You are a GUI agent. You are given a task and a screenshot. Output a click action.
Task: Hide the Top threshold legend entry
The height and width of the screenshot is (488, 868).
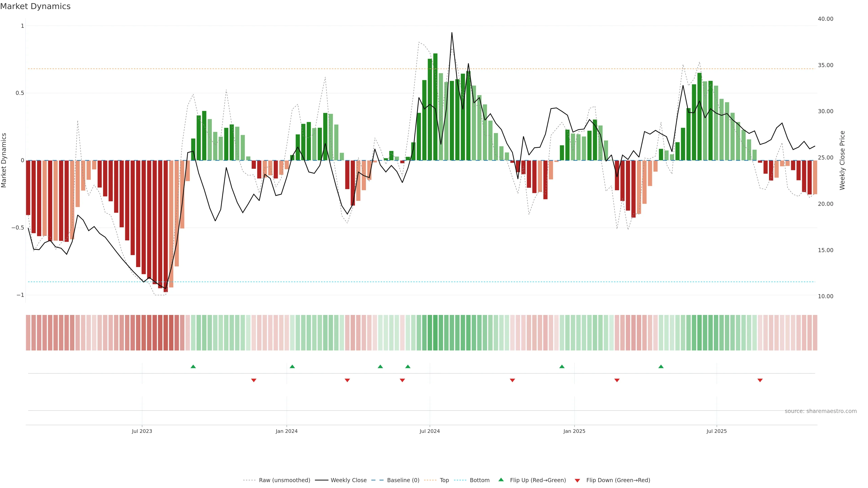coord(444,480)
